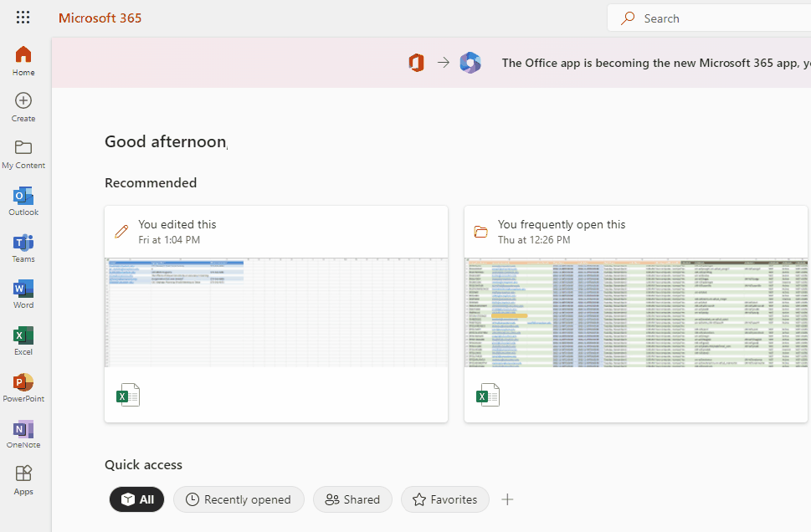This screenshot has width=811, height=532.
Task: Click the pencil icon on edited card
Action: 121,231
